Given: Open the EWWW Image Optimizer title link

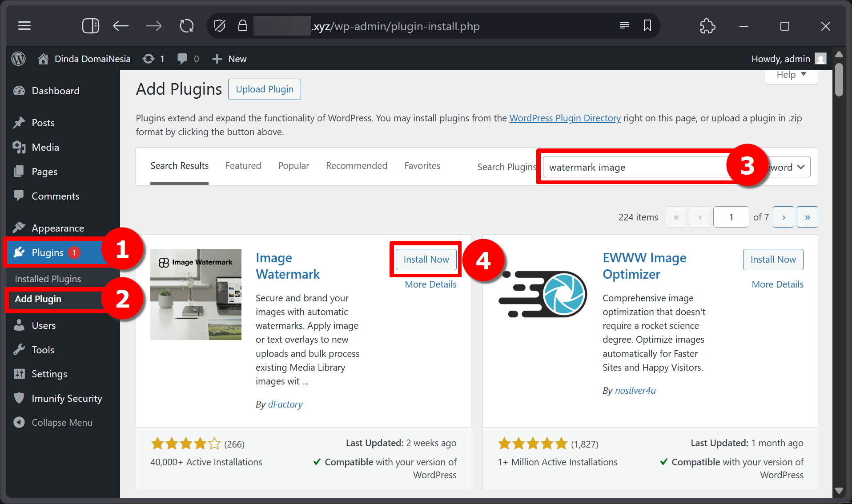Looking at the screenshot, I should click(644, 266).
